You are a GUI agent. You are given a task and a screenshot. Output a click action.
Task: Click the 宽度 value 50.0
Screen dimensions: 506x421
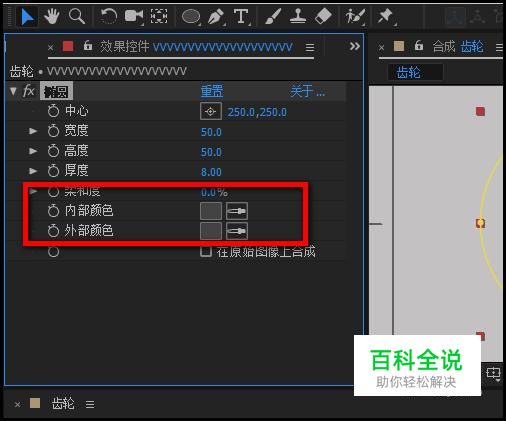pos(211,132)
